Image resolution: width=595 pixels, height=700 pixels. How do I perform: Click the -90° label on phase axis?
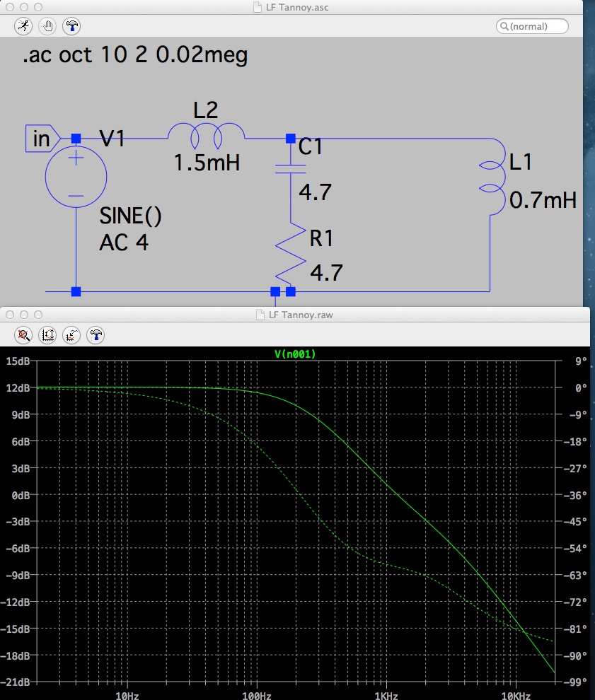coord(575,655)
